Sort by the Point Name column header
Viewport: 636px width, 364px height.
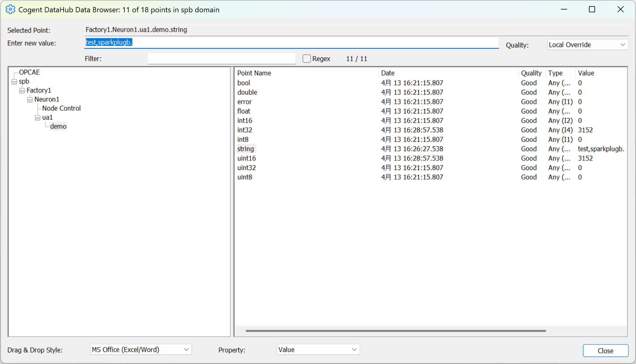[x=254, y=73]
